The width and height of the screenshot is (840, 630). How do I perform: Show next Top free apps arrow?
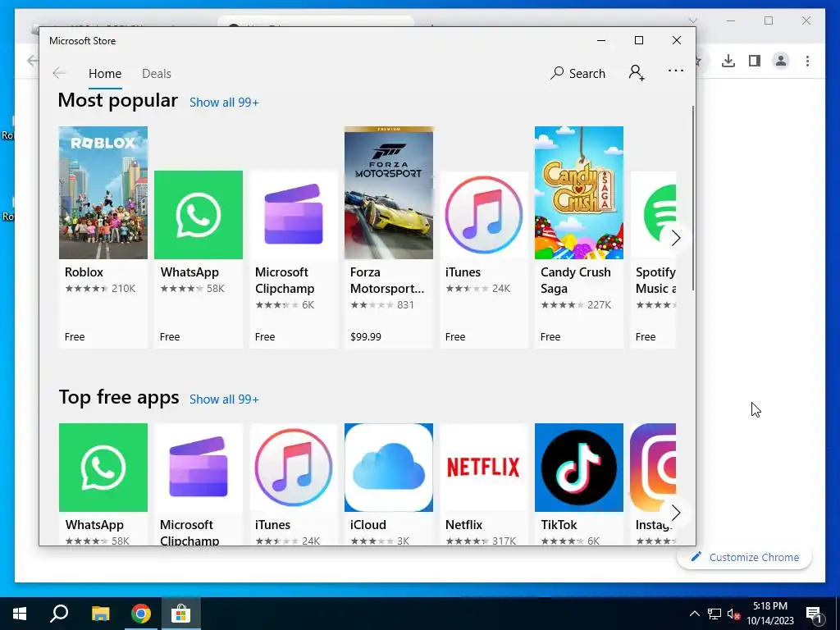tap(676, 513)
